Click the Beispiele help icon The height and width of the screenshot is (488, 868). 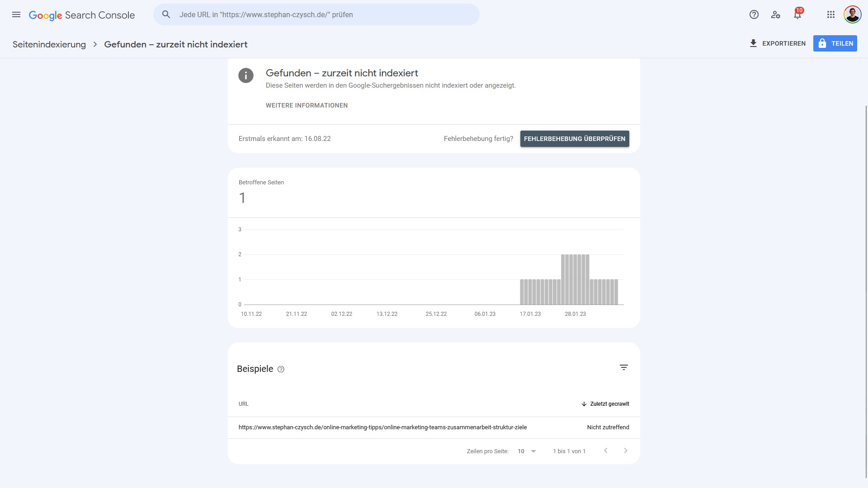[x=281, y=369]
